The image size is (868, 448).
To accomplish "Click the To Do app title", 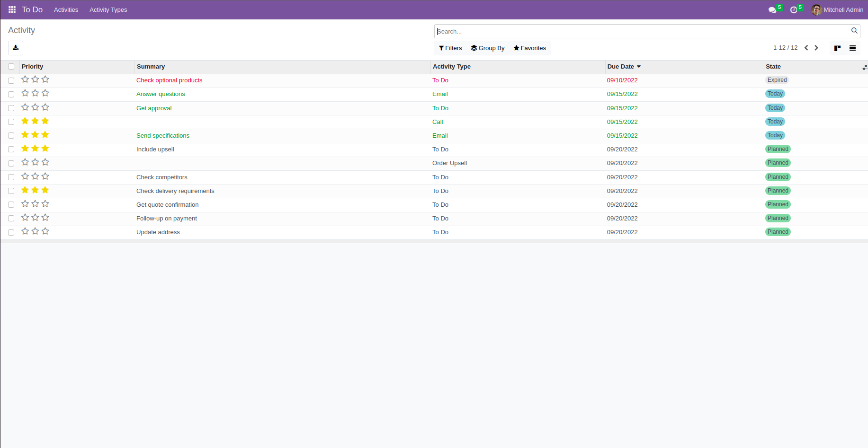I will click(x=32, y=10).
